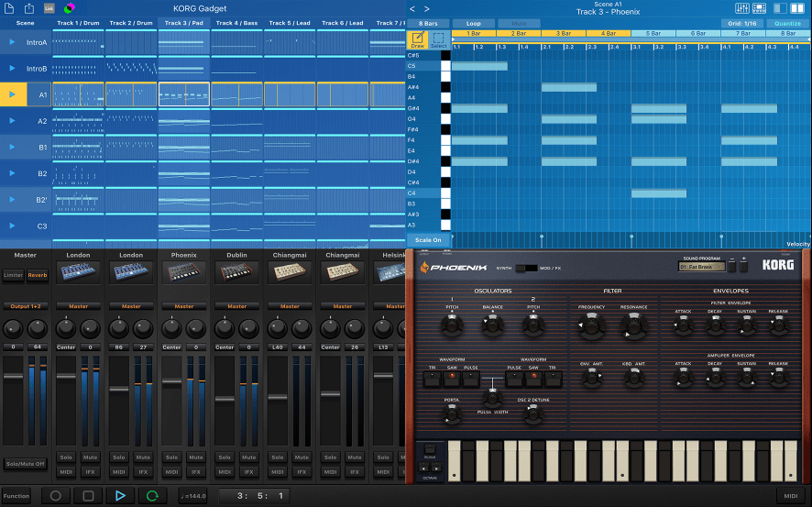The image size is (812, 507).
Task: Play scene C3
Action: 12,226
